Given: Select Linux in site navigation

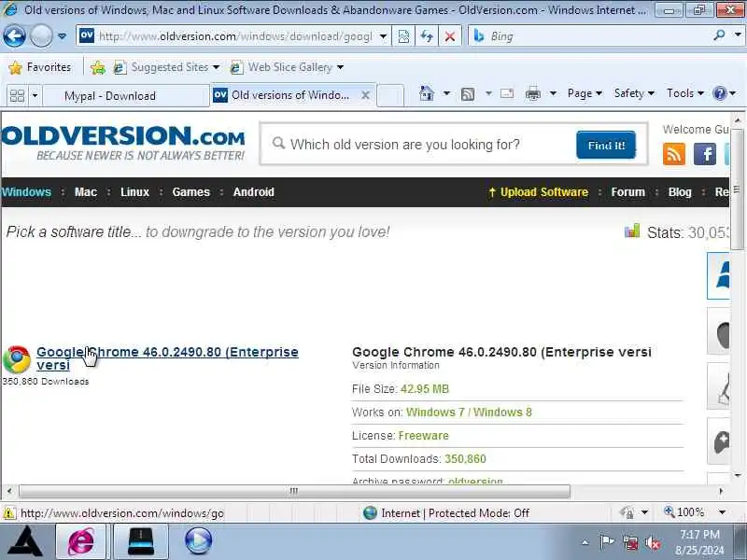Looking at the screenshot, I should (x=134, y=192).
